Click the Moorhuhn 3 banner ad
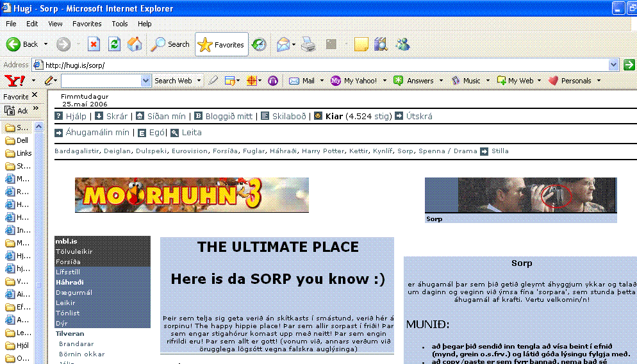 click(192, 195)
